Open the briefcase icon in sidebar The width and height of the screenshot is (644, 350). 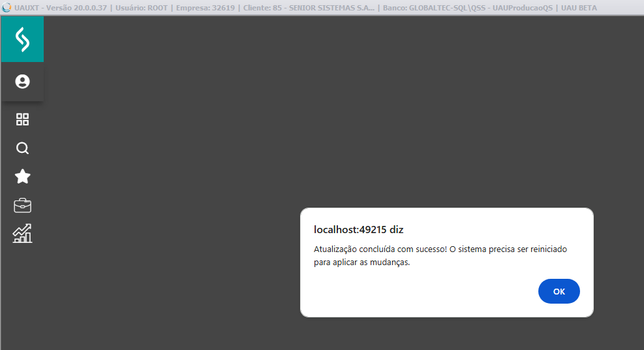point(22,206)
